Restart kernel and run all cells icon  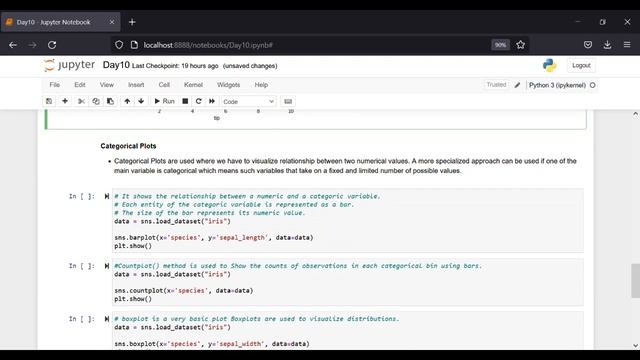pos(212,101)
